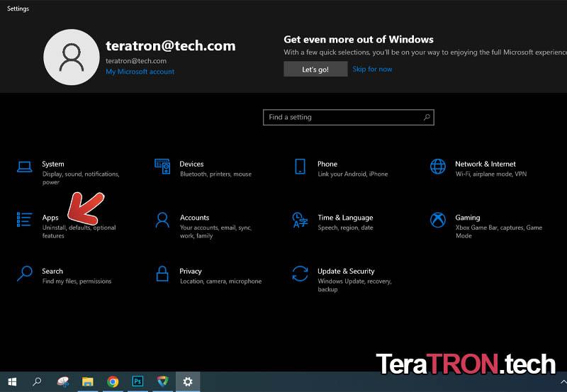Click 'Display, sound, notifications, power' description
The height and width of the screenshot is (392, 567).
pos(81,178)
